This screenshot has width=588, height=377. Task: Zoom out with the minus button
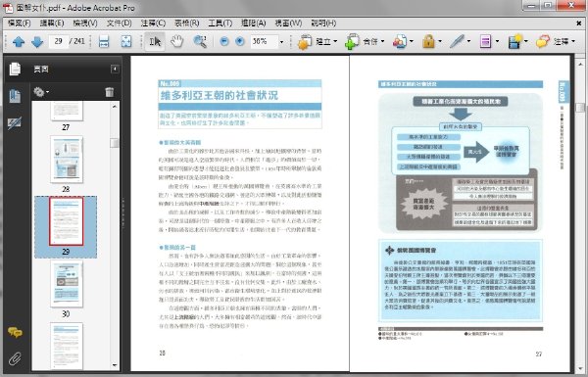223,41
